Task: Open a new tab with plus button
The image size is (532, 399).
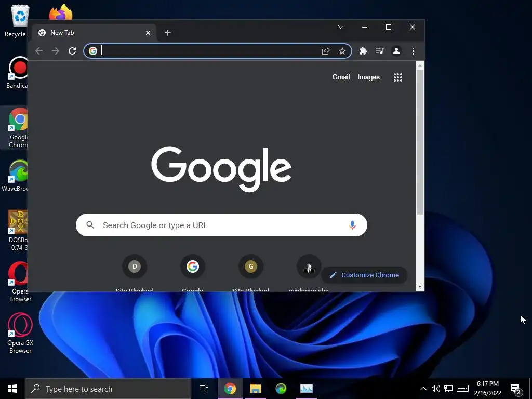Action: pyautogui.click(x=168, y=33)
